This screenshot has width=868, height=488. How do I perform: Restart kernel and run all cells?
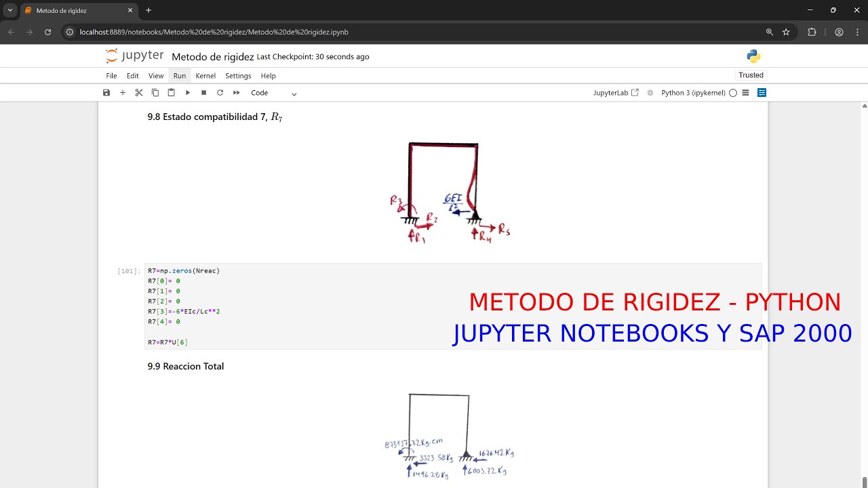[237, 93]
